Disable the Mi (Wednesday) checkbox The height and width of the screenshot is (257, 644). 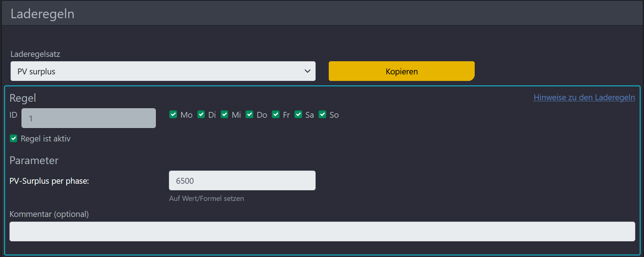(x=225, y=114)
